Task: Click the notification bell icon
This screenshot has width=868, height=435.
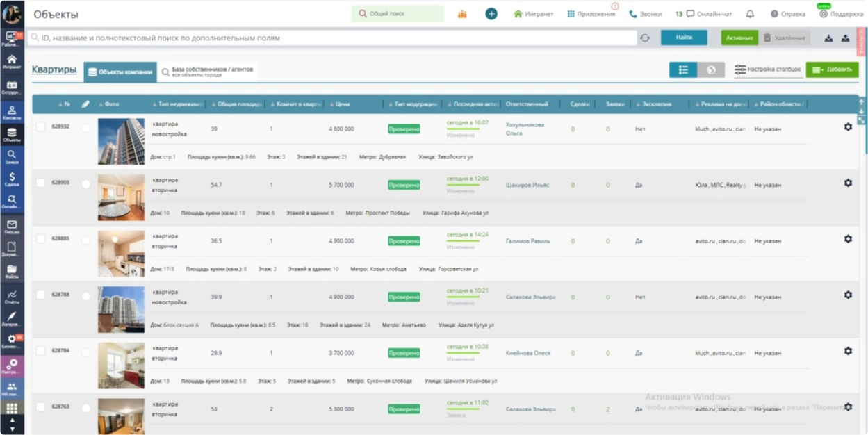Action: click(x=750, y=14)
